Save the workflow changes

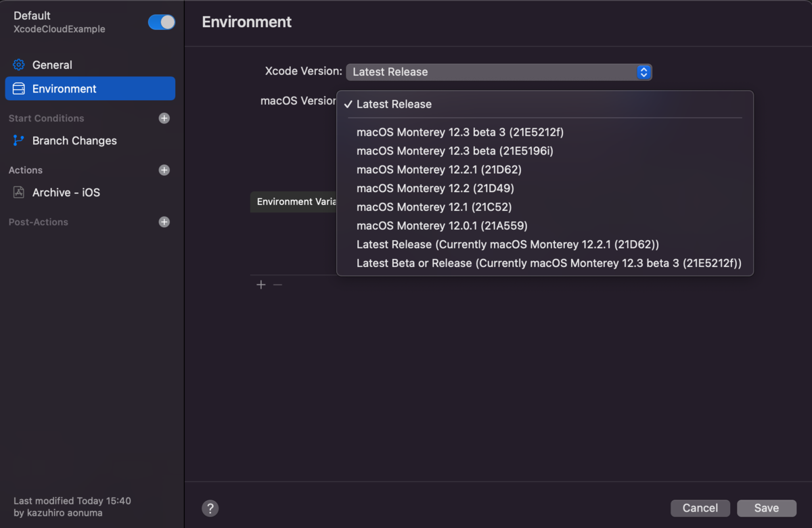tap(766, 508)
